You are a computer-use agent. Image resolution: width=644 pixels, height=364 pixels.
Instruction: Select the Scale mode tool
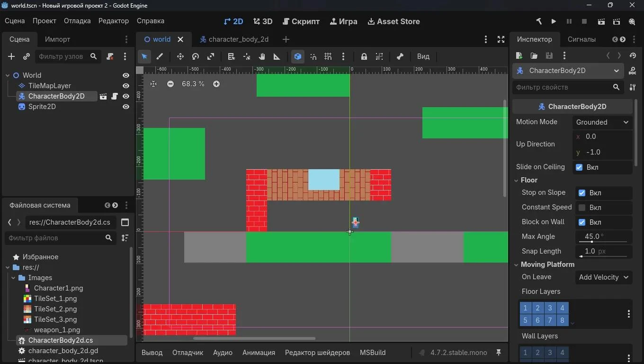tap(211, 56)
